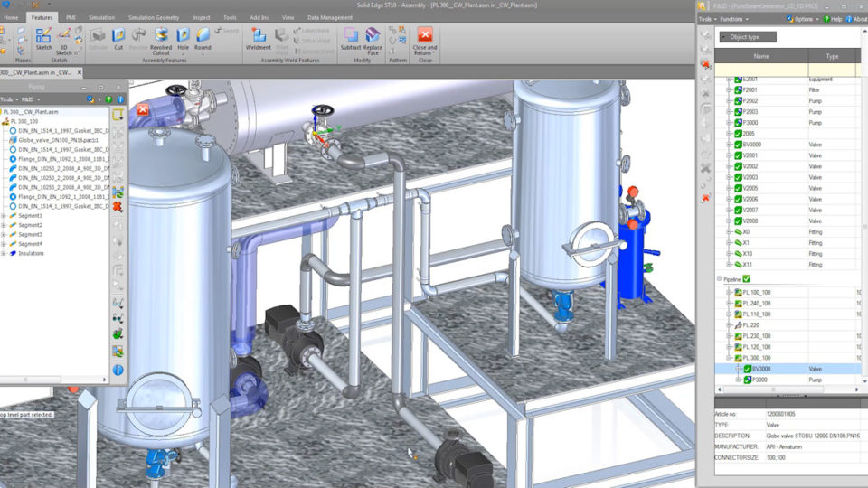The width and height of the screenshot is (868, 488).
Task: Toggle green check next to V2001 valve
Action: click(x=739, y=155)
